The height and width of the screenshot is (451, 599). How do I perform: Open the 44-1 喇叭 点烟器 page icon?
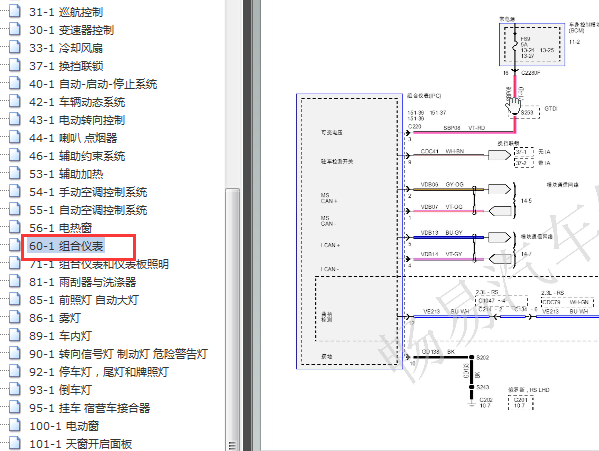(15, 137)
